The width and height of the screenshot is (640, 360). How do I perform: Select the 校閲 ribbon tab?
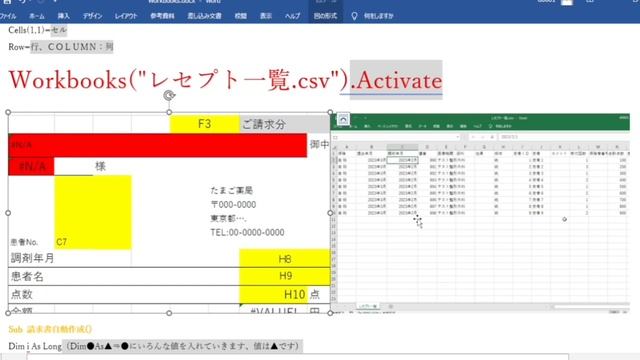241,16
